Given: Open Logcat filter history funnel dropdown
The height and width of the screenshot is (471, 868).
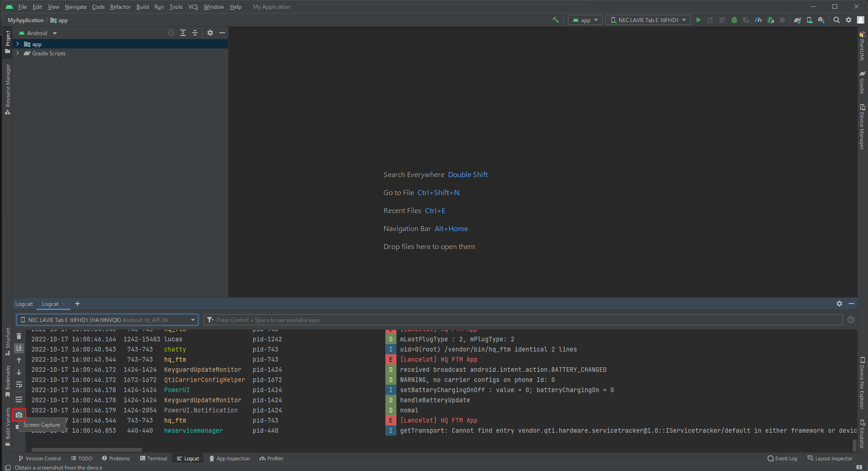Looking at the screenshot, I should pyautogui.click(x=210, y=320).
